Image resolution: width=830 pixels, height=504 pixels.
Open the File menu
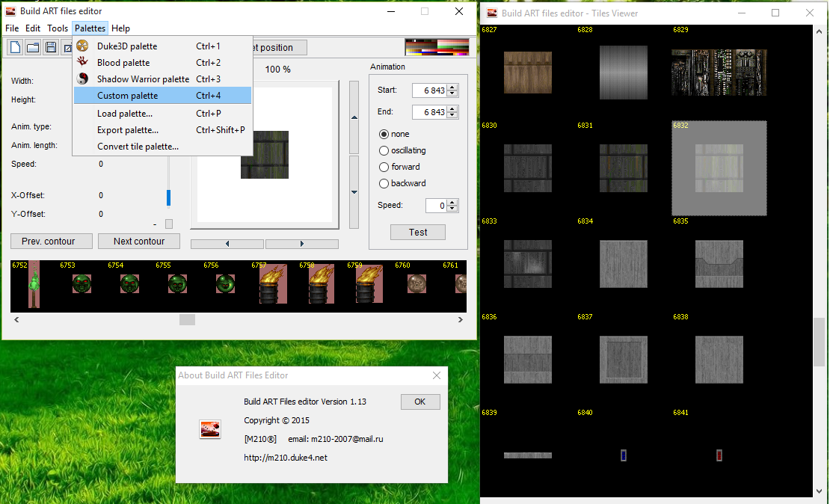click(x=12, y=28)
